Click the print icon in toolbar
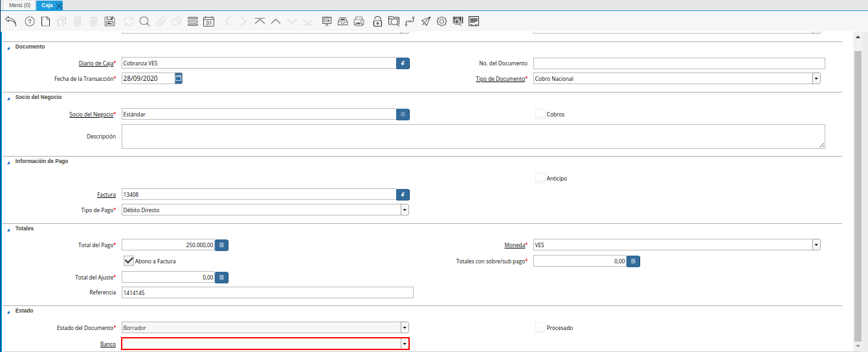The height and width of the screenshot is (352, 868). [x=359, y=21]
